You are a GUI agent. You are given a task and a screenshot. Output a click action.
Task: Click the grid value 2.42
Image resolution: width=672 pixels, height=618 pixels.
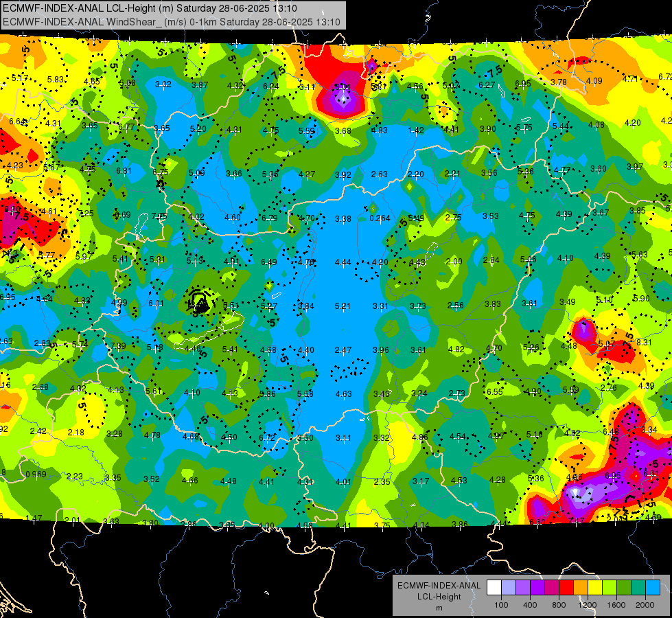(38, 431)
